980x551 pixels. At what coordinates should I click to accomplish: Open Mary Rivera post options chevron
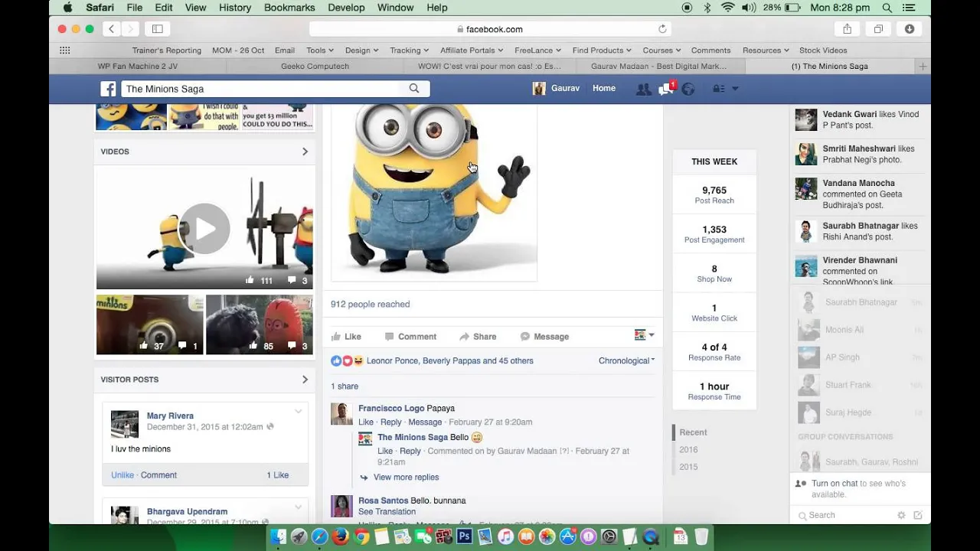pos(299,412)
